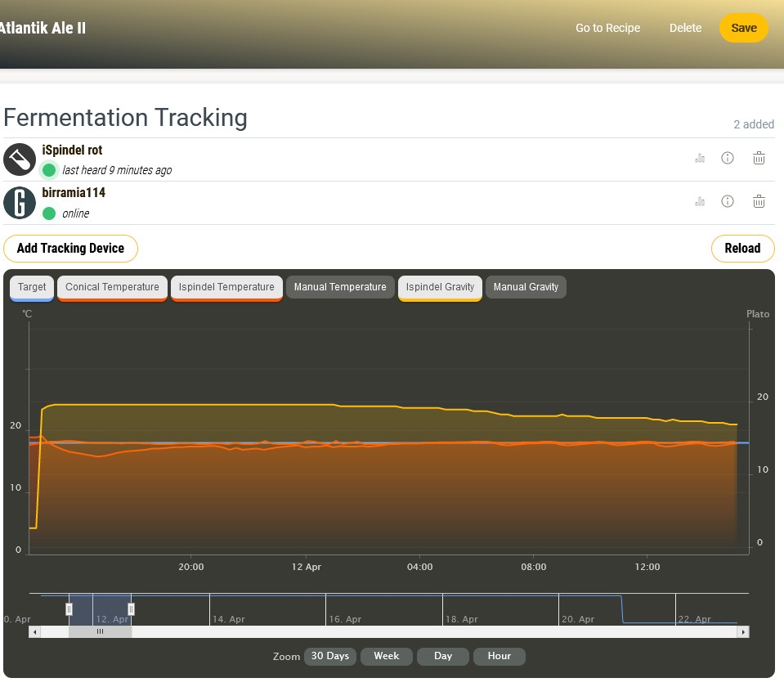Viewport: 784px width, 687px height.
Task: Delete birramia114 tracking device
Action: pos(759,201)
